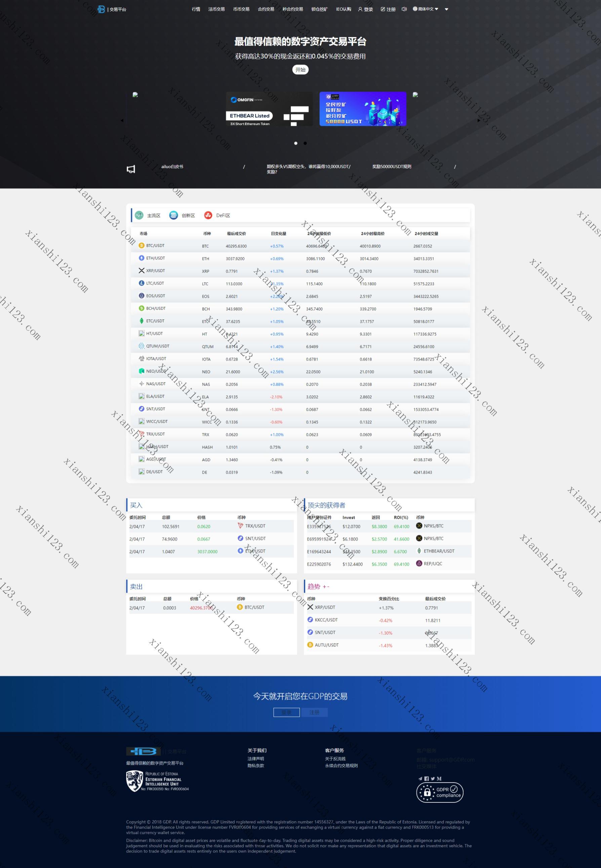Click the Estonian Financial Intelligence Unit badge

point(157,781)
